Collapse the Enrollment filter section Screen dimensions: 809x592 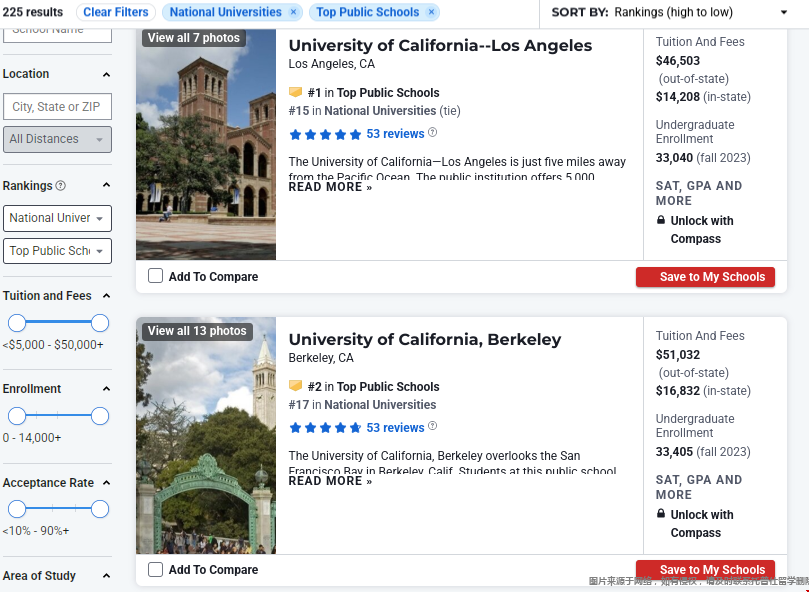click(x=106, y=389)
